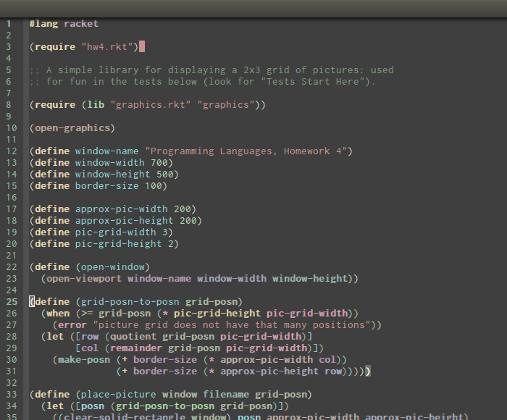Click 'border-size' in its define line
Screen dimensions: 507x420
tap(107, 186)
